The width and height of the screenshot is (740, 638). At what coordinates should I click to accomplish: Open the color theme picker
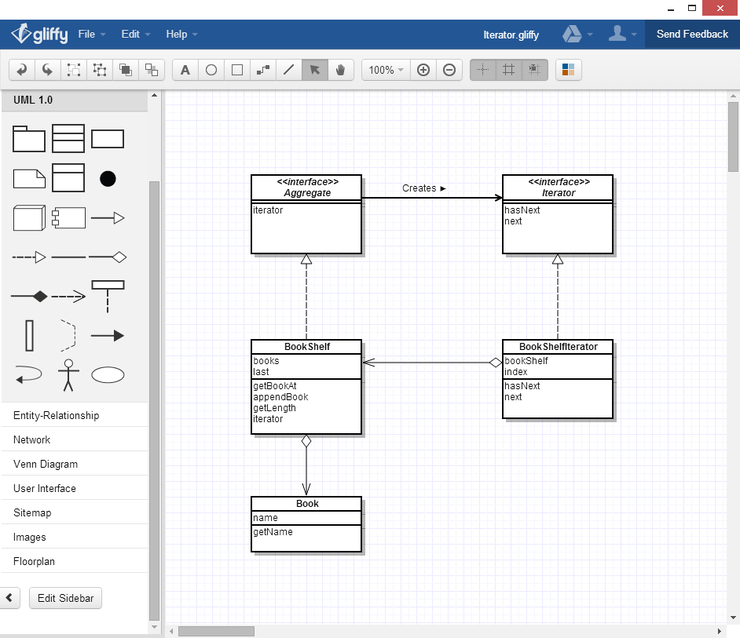568,70
